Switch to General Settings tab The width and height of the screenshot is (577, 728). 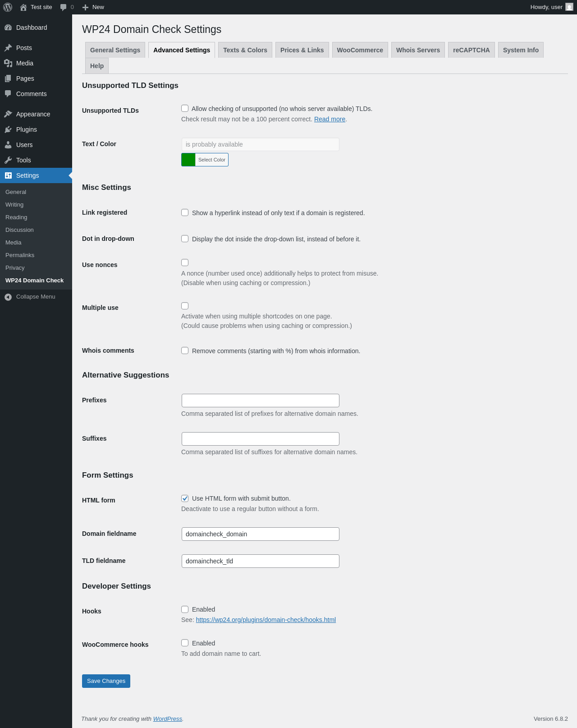(x=115, y=50)
